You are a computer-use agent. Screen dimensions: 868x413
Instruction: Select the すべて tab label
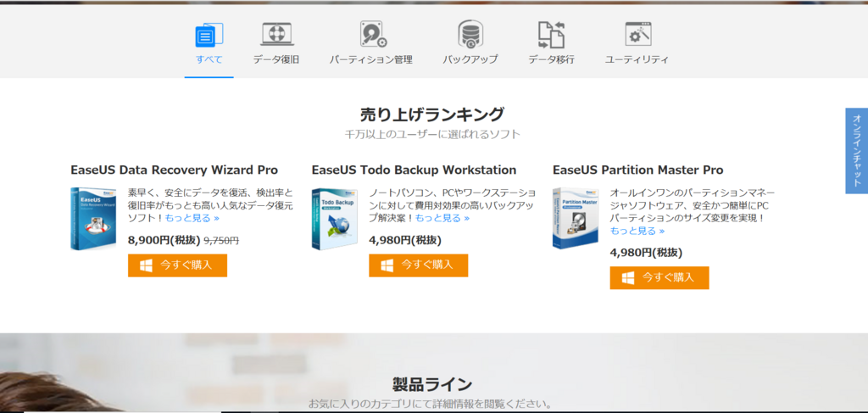[x=209, y=59]
